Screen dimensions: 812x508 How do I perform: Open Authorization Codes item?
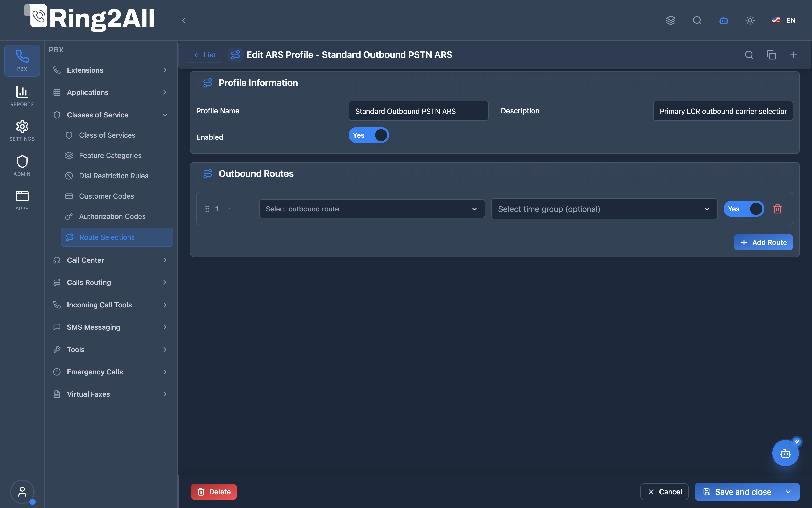(x=117, y=216)
